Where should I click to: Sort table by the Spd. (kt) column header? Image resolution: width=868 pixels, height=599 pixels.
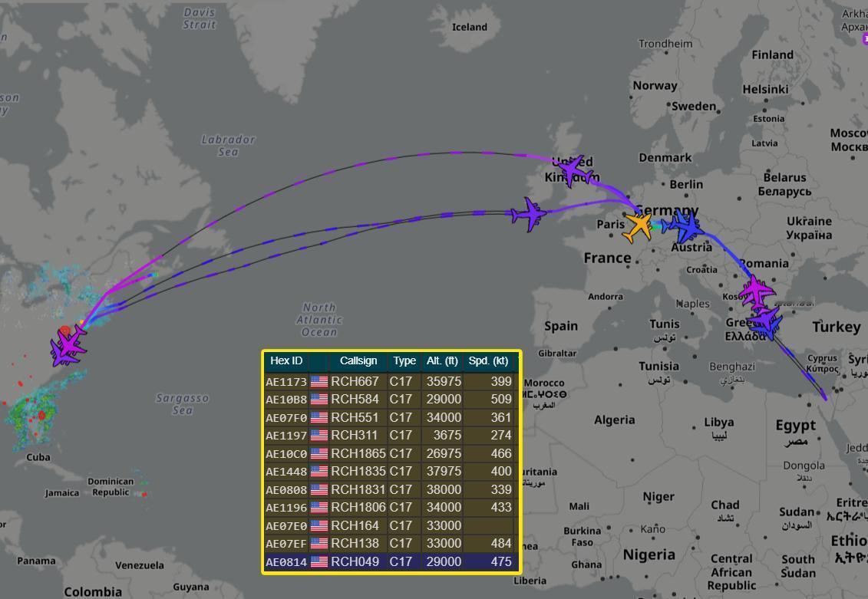pos(488,361)
